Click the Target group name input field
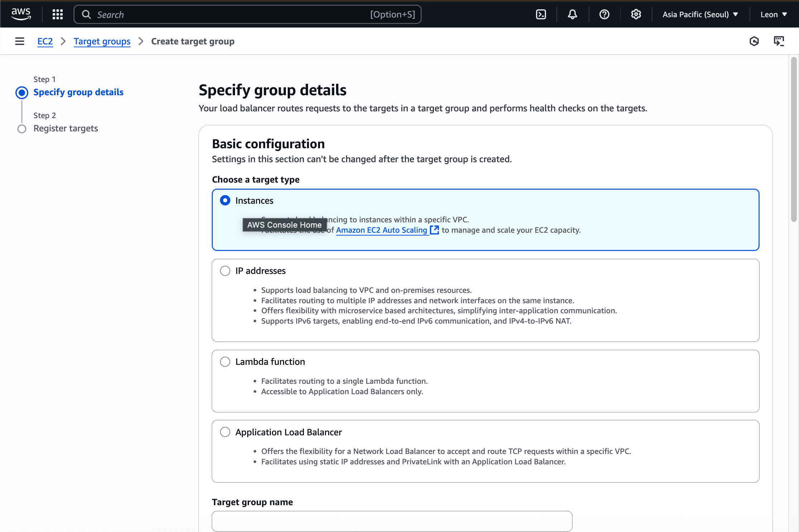The width and height of the screenshot is (799, 532). pos(392,521)
